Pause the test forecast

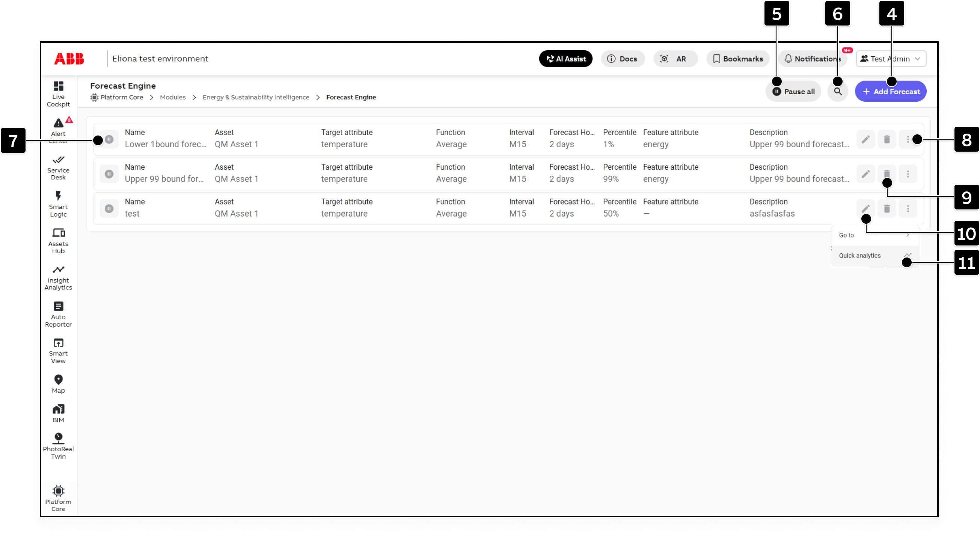109,208
